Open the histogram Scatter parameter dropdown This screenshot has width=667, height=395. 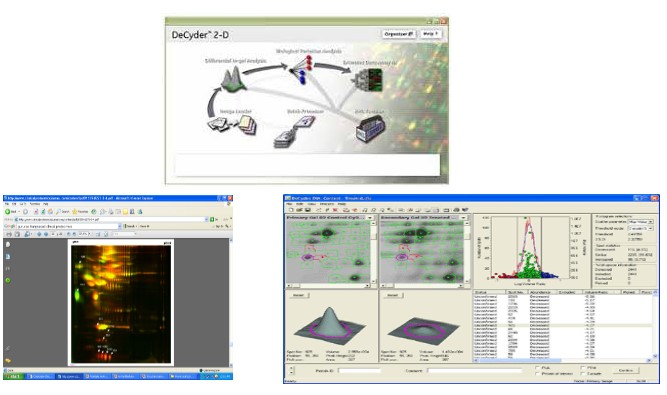point(641,222)
